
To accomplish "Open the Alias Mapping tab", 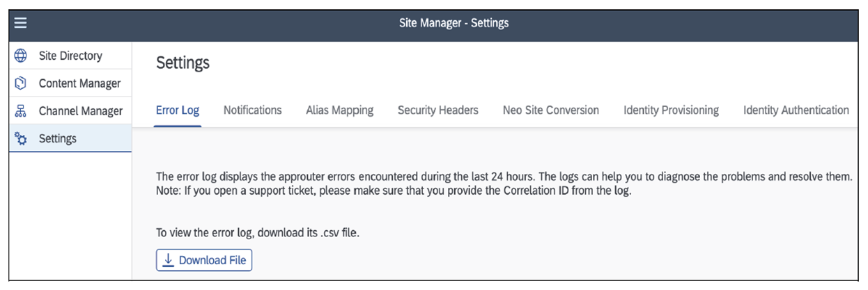I will [x=339, y=110].
